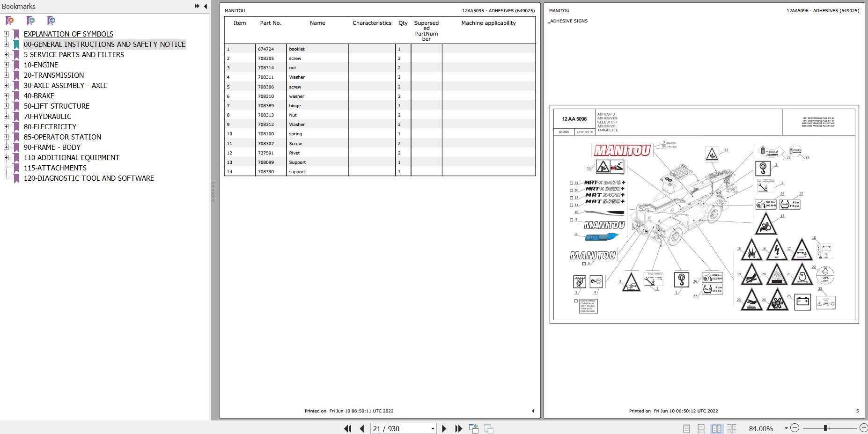Viewport: 868px width, 434px height.
Task: Collapse the Bookmarks panel with the left triangle
Action: click(205, 6)
